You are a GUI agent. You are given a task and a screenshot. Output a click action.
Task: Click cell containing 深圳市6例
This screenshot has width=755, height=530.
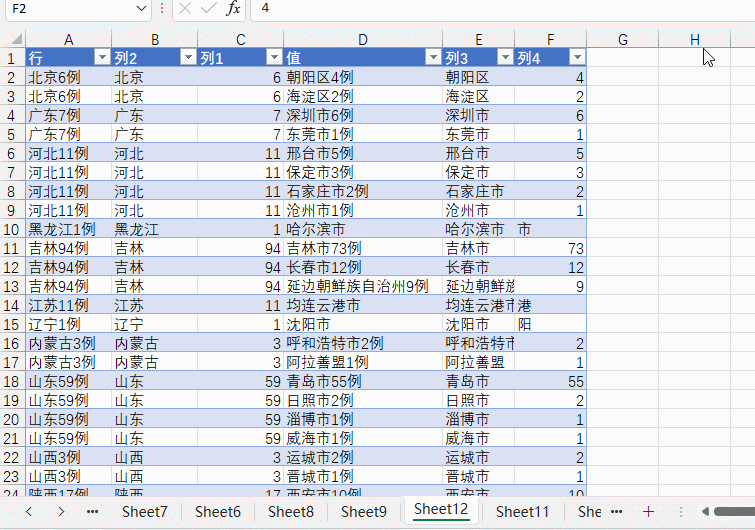[363, 115]
